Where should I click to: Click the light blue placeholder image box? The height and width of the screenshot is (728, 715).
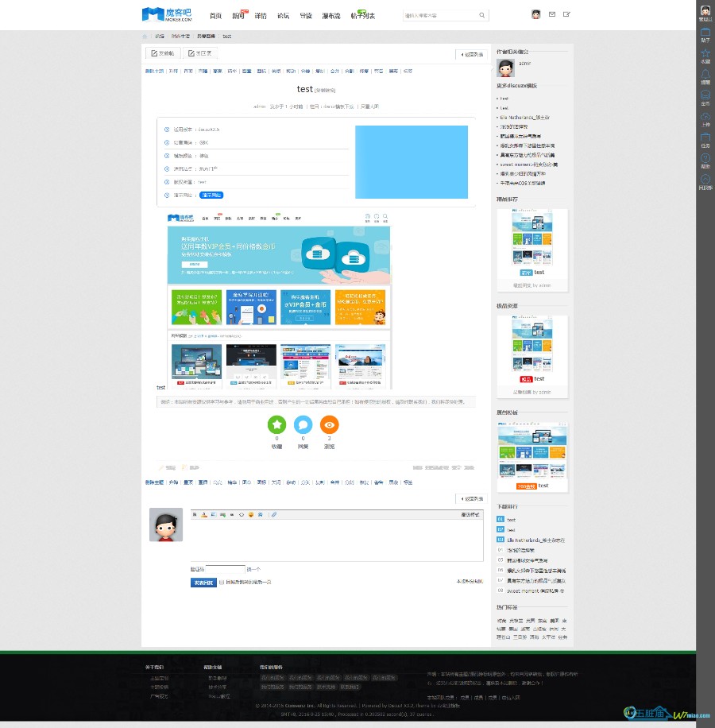click(x=411, y=162)
